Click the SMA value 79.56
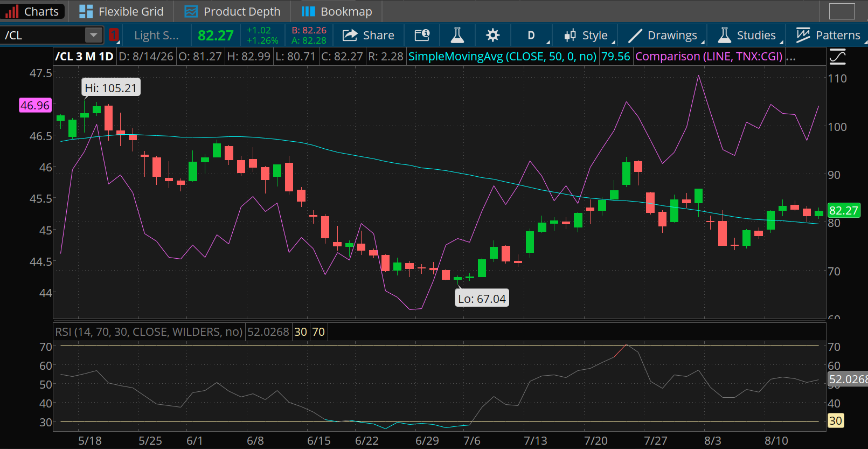The image size is (868, 449). [616, 57]
